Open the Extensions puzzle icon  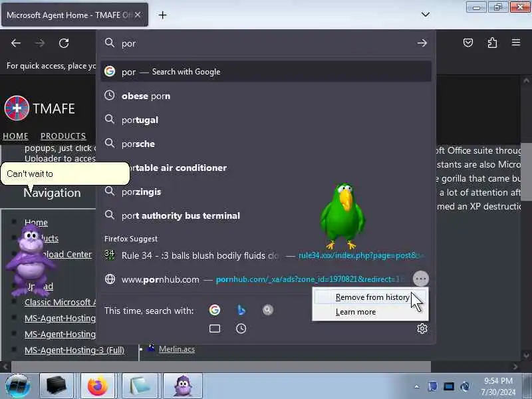pos(492,43)
